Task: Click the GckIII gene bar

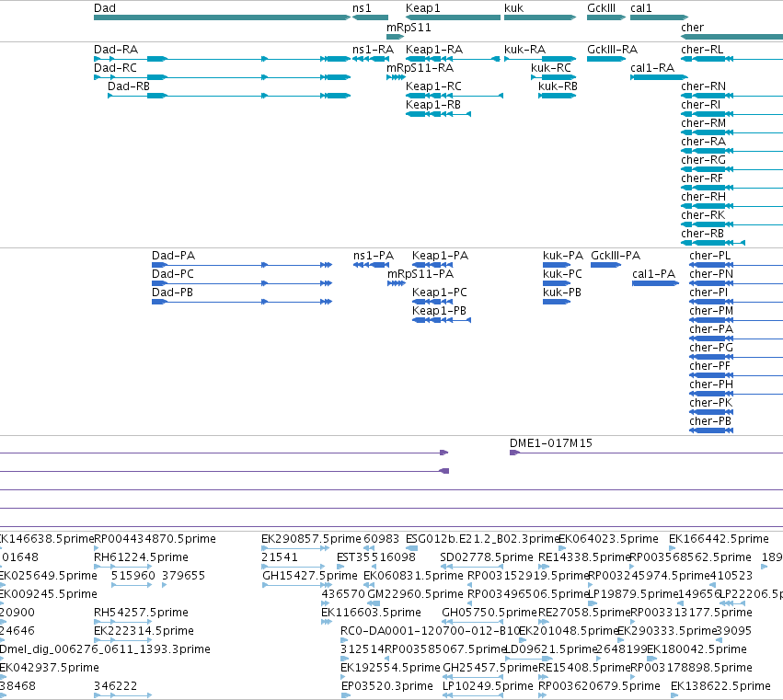Action: [x=606, y=17]
